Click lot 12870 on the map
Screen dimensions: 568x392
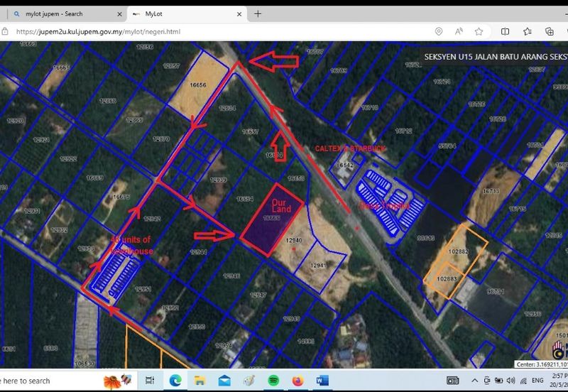(161, 138)
